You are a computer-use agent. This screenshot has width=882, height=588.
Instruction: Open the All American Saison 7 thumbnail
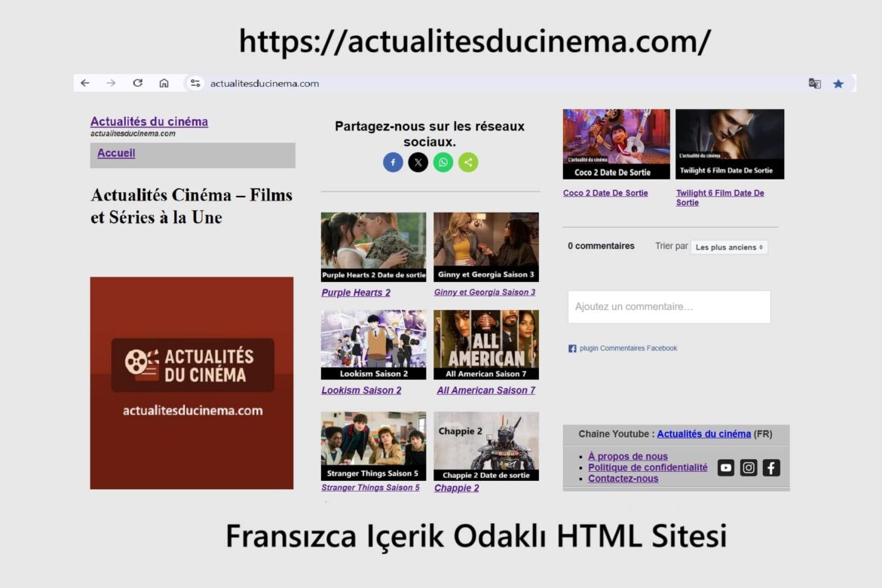pyautogui.click(x=485, y=345)
